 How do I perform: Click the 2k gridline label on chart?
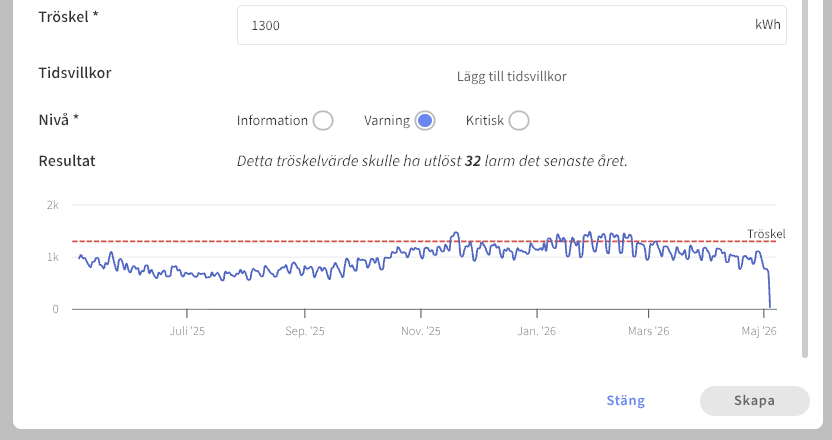point(53,205)
